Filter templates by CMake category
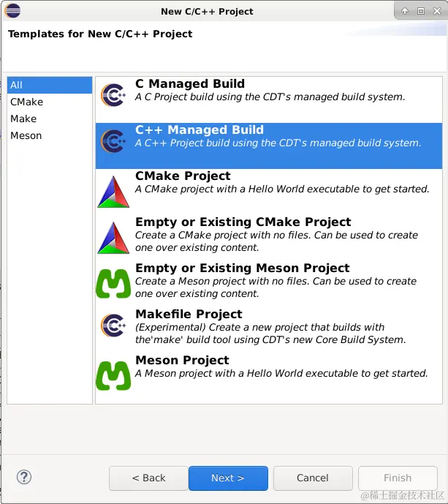Viewport: 448px width, 504px height. pos(26,102)
